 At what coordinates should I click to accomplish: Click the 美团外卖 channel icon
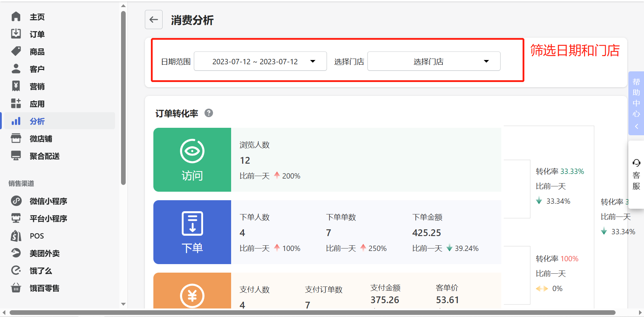point(16,253)
